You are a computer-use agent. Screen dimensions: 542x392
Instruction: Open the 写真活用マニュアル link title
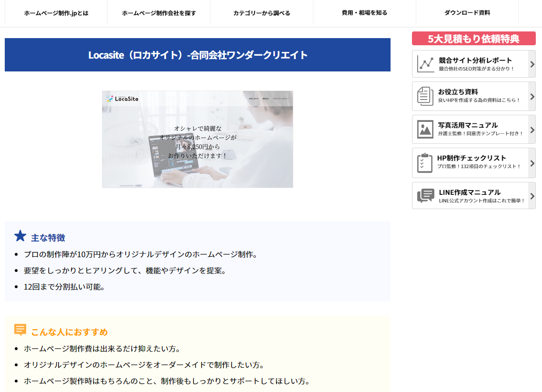coord(468,125)
